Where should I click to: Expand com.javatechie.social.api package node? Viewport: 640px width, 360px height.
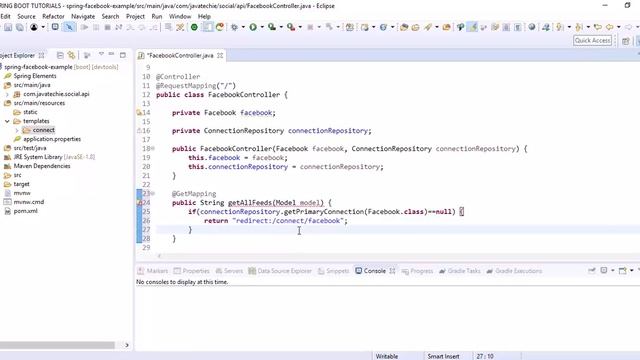[x=7, y=94]
